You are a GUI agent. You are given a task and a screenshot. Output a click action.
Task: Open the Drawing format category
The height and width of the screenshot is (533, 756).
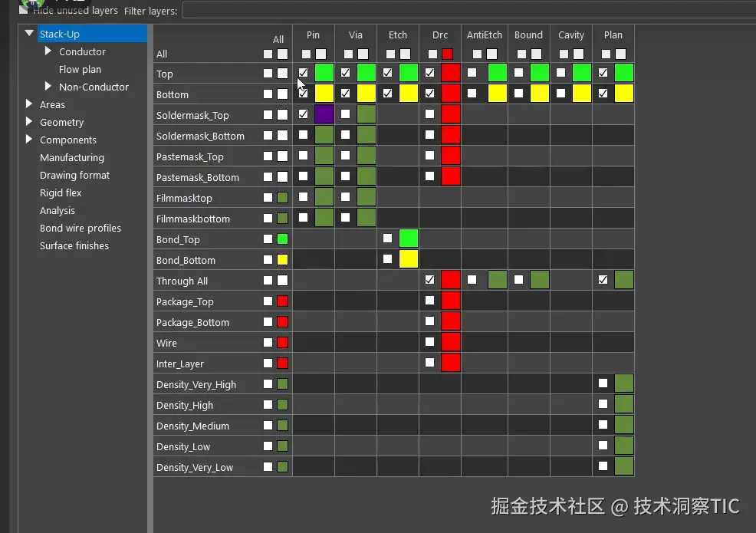pyautogui.click(x=74, y=175)
